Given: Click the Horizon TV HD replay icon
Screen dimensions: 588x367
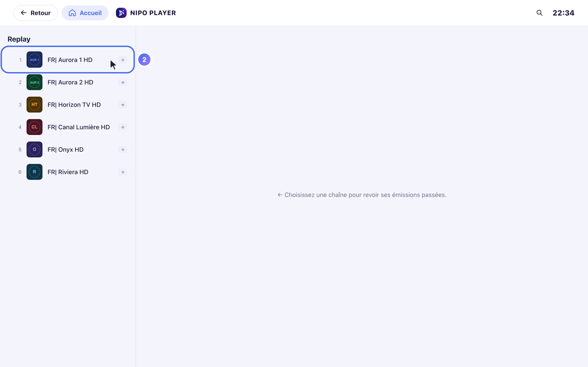Looking at the screenshot, I should click(x=123, y=105).
